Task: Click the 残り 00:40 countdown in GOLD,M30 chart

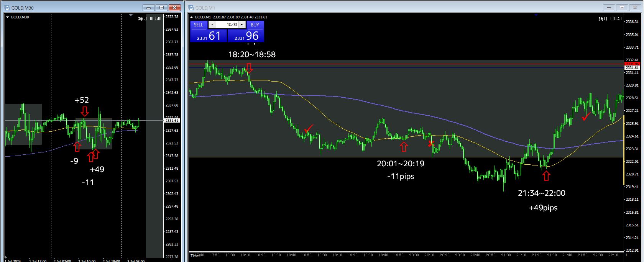Action: click(x=150, y=19)
